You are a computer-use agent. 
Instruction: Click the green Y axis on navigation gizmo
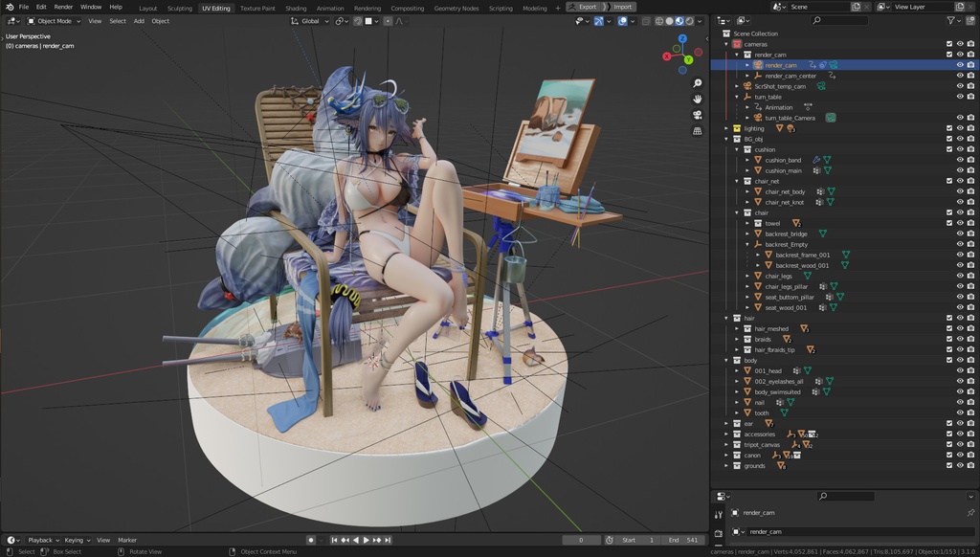pyautogui.click(x=688, y=60)
